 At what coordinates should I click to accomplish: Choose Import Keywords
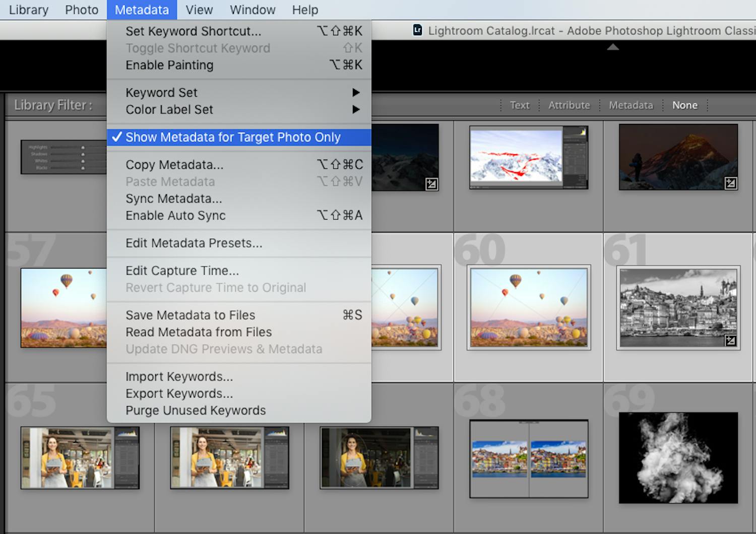(x=179, y=376)
